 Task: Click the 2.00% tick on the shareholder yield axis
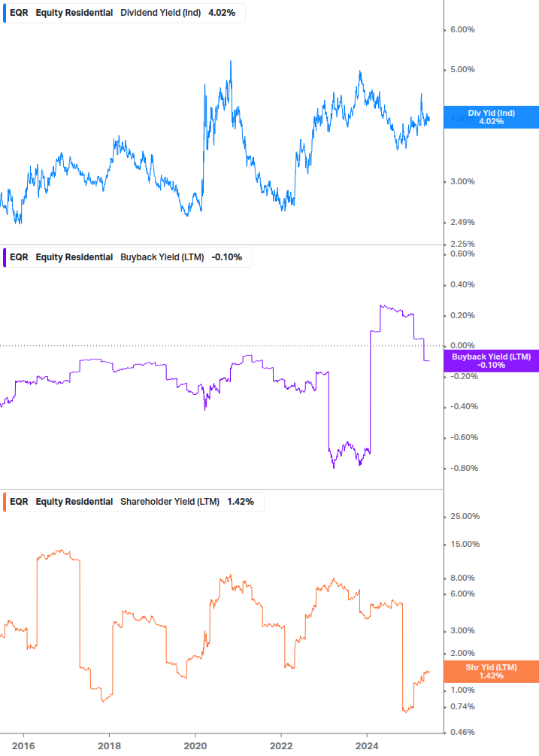pos(462,653)
